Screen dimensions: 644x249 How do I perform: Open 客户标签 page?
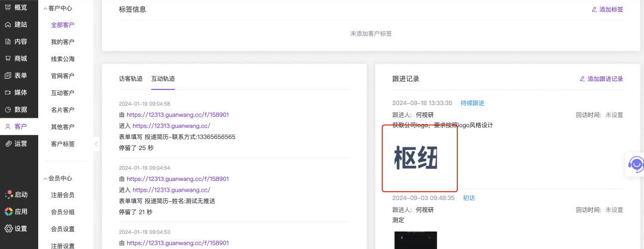coord(63,144)
